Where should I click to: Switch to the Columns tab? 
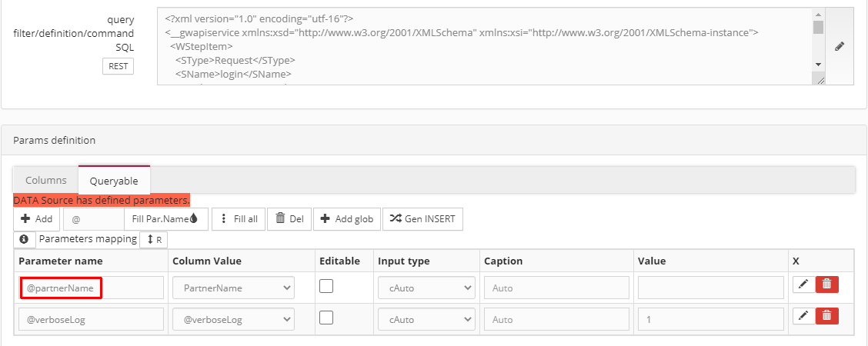tap(46, 180)
